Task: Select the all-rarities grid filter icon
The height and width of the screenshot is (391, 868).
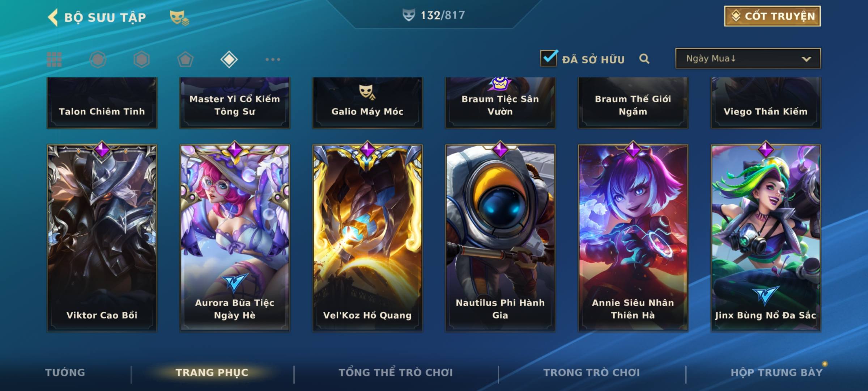Action: tap(54, 59)
